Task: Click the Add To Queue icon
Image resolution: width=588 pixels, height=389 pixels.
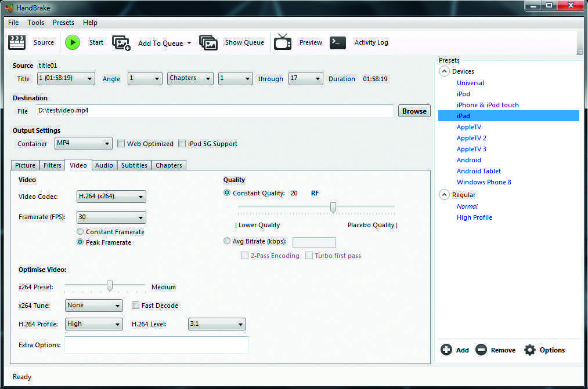Action: (121, 43)
